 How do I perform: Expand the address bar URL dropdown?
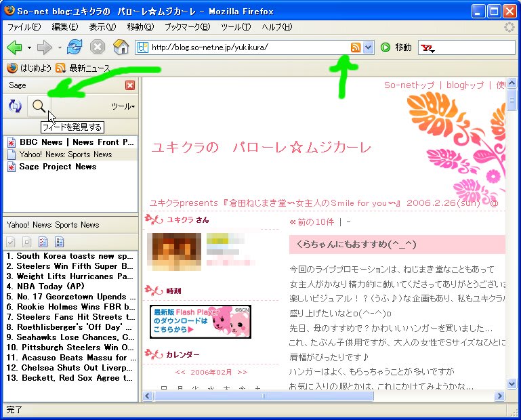click(x=368, y=47)
